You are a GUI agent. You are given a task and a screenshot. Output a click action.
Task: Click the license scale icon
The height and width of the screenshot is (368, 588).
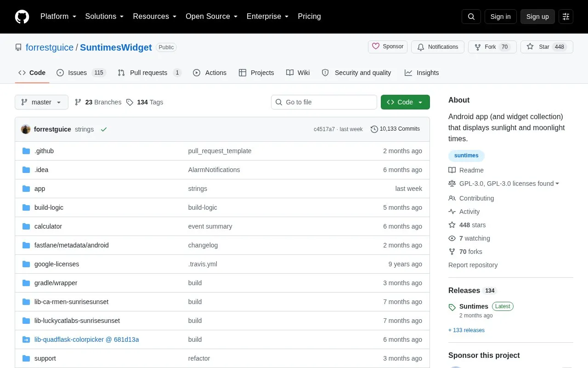click(452, 184)
